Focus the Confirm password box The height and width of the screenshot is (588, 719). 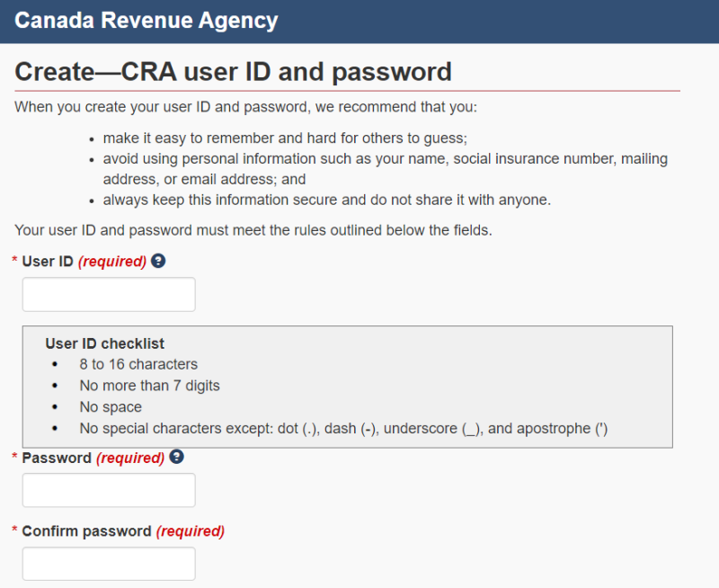point(109,564)
